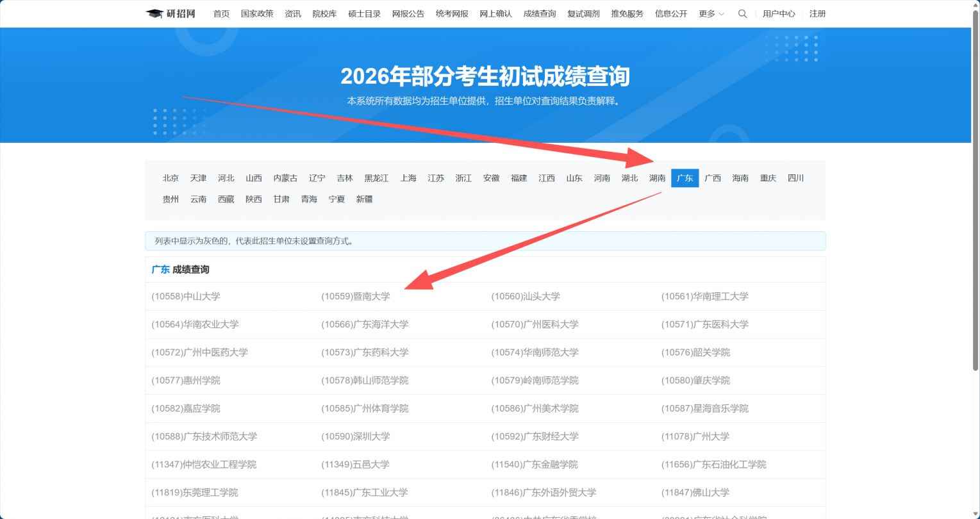This screenshot has height=519, width=980.
Task: Select the 辽宁 province tab
Action: (x=317, y=178)
